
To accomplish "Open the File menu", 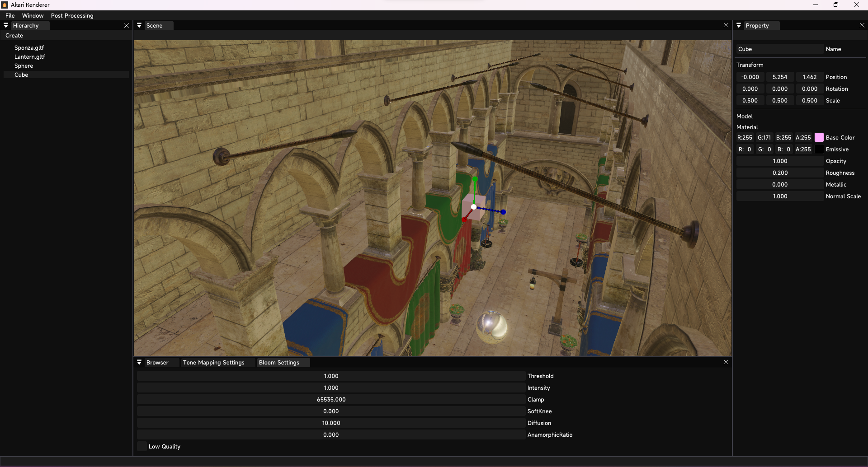I will [x=10, y=15].
